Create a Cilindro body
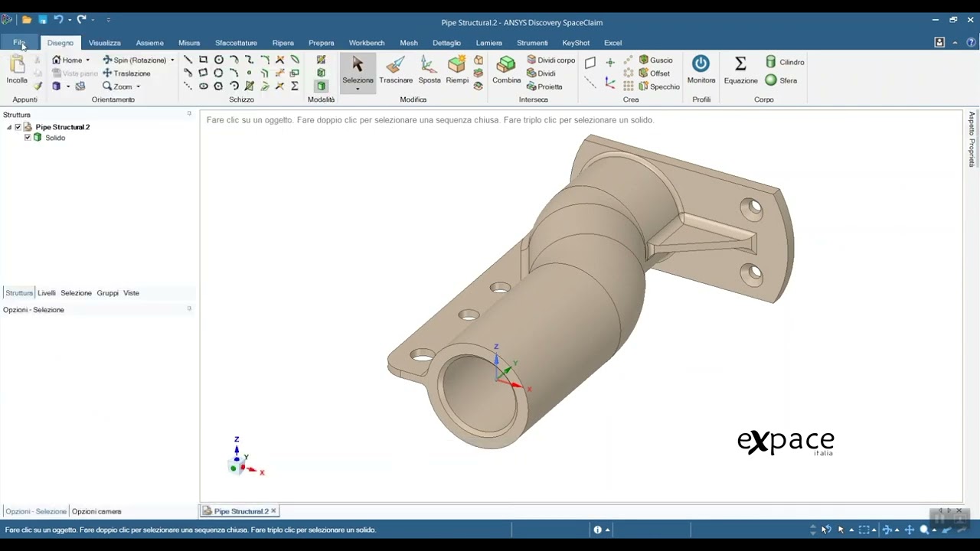This screenshot has width=980, height=551. (785, 62)
